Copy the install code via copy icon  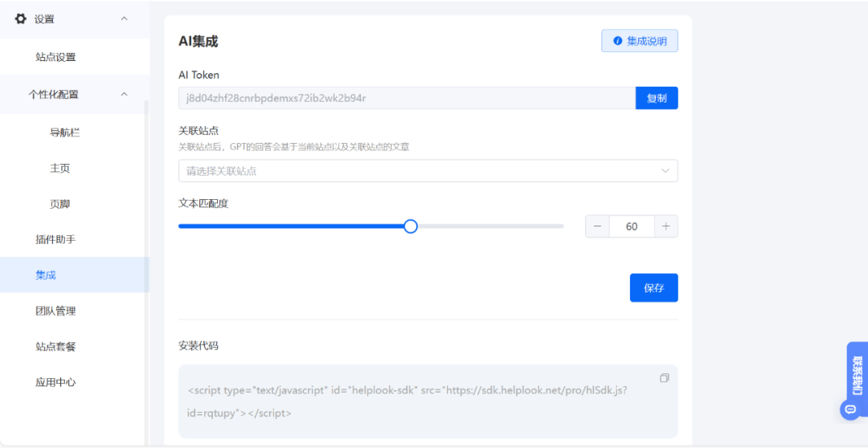pyautogui.click(x=665, y=378)
